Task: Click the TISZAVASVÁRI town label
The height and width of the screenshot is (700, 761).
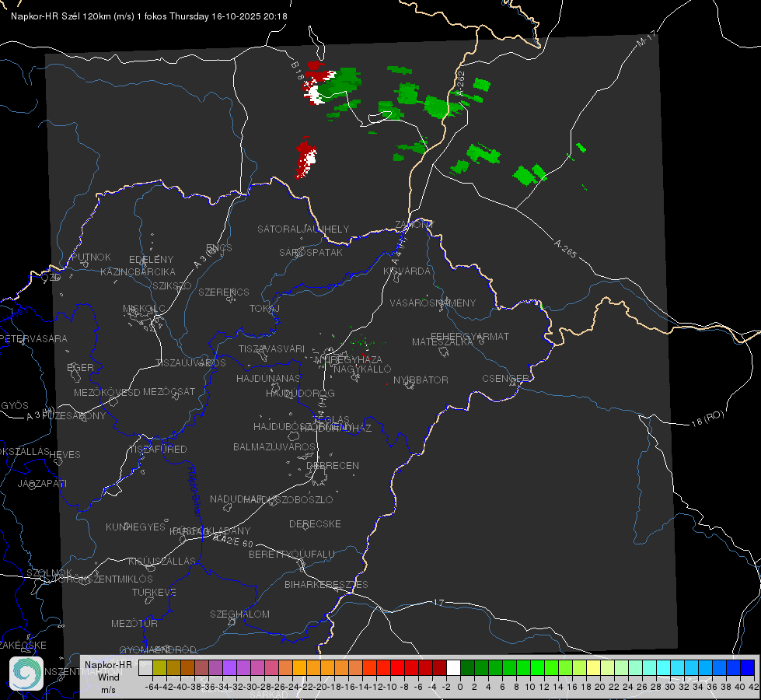Action: click(x=272, y=348)
